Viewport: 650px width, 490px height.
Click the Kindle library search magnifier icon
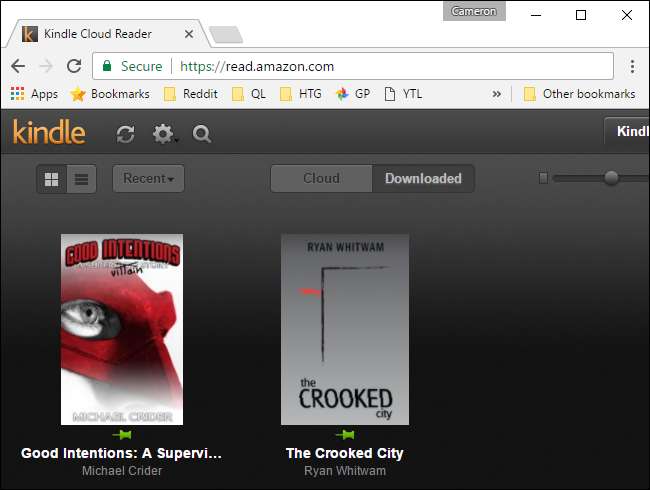pos(202,134)
